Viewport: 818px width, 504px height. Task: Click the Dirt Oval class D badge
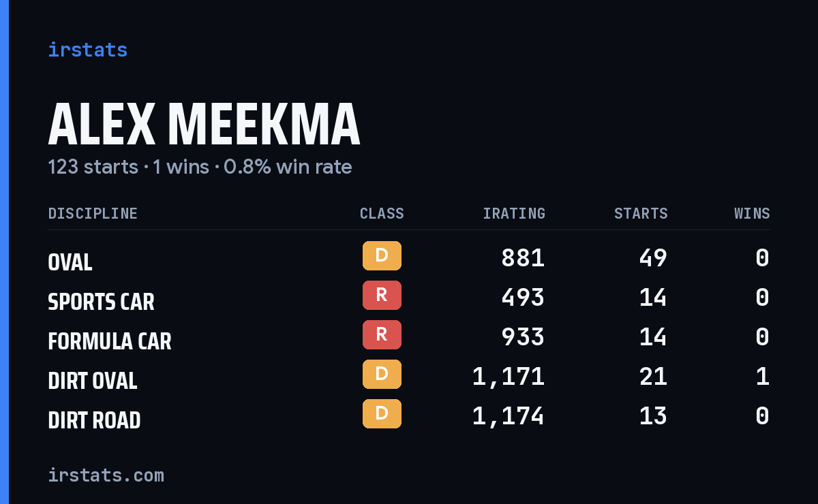(382, 374)
